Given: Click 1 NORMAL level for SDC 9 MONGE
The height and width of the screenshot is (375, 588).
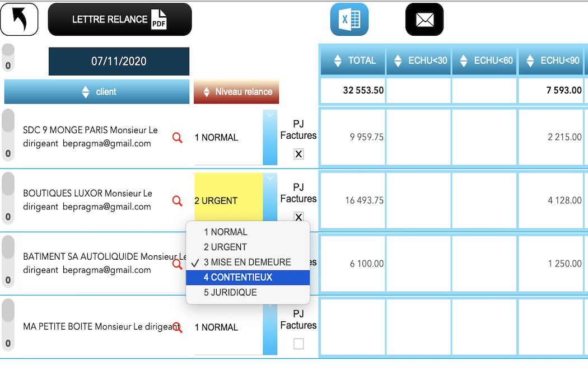Looking at the screenshot, I should click(228, 138).
